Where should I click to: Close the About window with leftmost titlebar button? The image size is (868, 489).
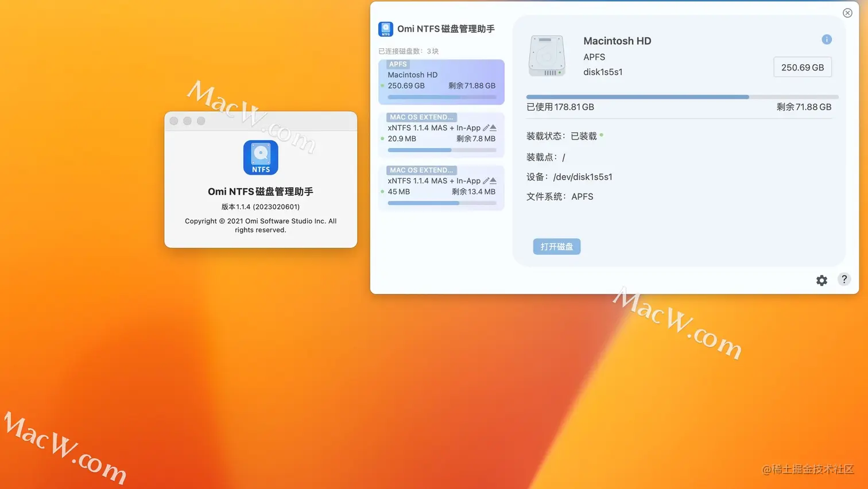click(174, 121)
